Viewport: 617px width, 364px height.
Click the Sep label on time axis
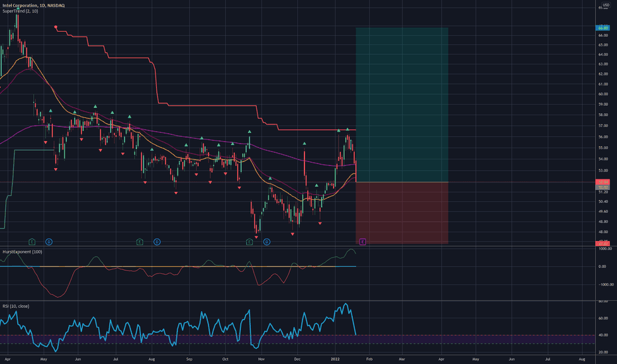189,359
